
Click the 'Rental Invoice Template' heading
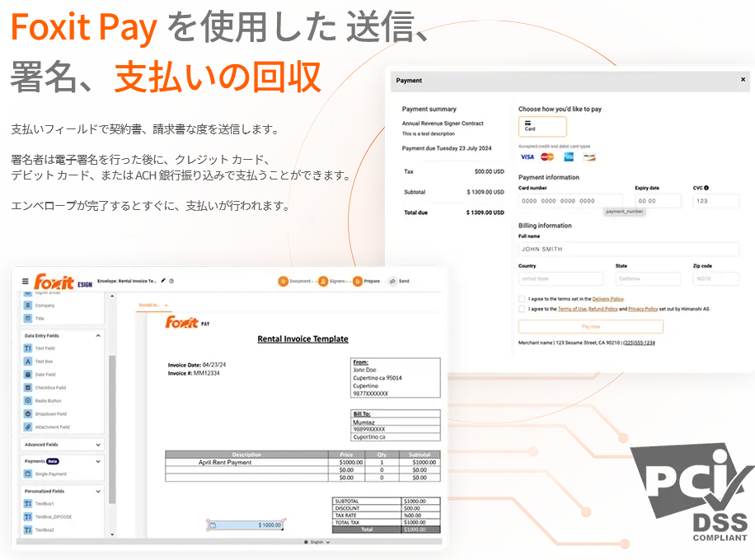(x=302, y=338)
